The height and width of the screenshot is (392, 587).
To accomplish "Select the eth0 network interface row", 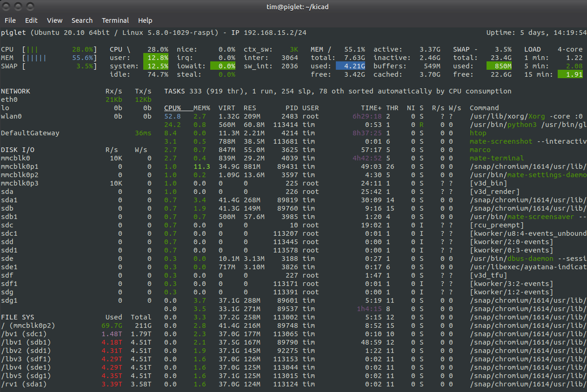I will coord(10,100).
